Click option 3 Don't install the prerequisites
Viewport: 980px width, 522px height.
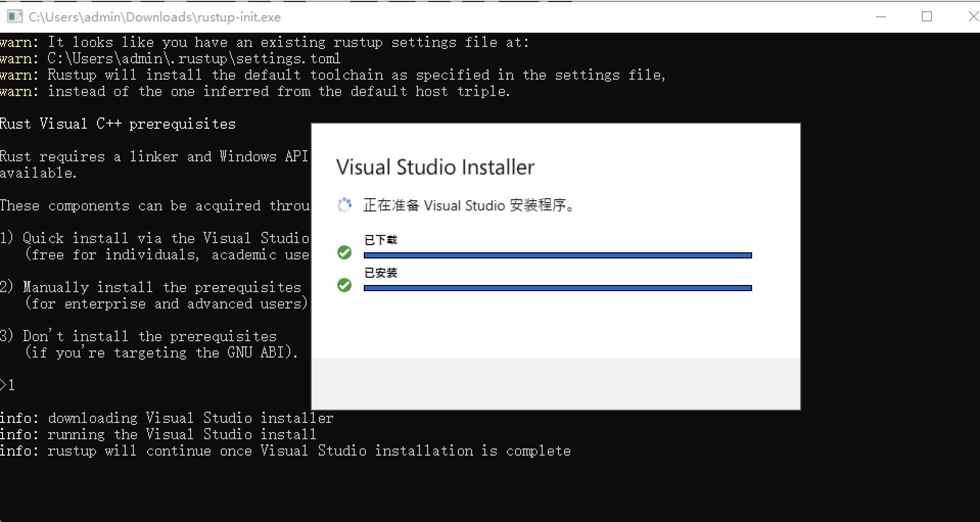point(138,337)
